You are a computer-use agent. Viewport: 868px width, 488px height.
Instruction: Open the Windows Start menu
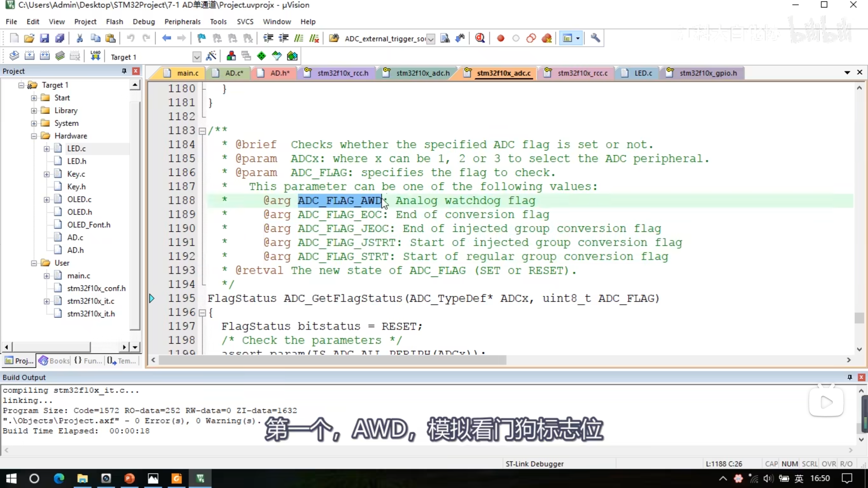click(11, 479)
